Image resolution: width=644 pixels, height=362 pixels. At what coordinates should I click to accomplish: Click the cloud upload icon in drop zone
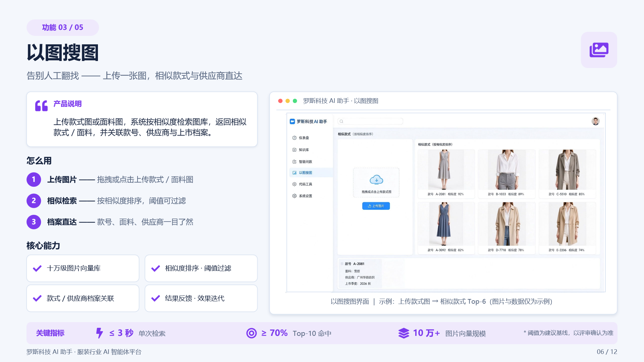(376, 180)
